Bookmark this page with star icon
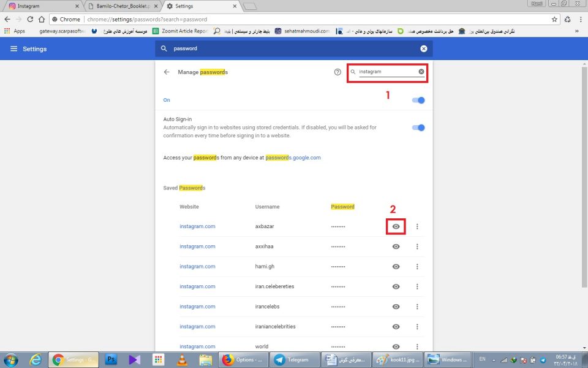Viewport: 588px width, 368px height. 554,19
